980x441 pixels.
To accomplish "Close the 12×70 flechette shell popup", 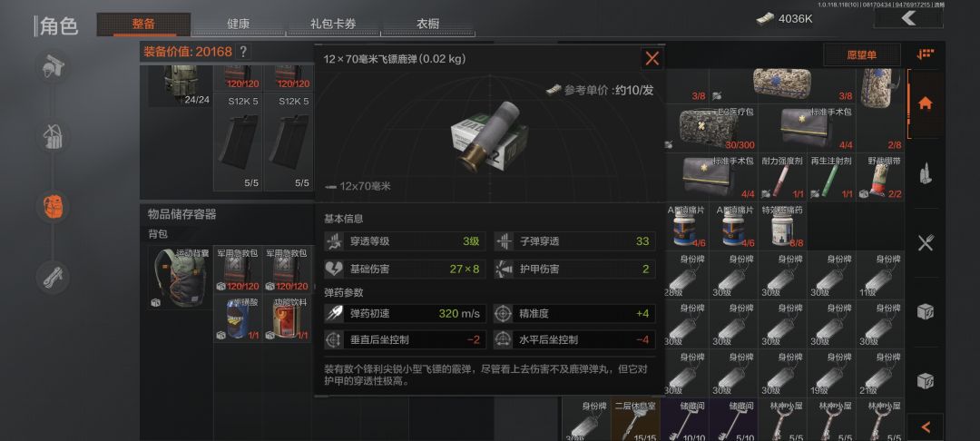I will [652, 59].
